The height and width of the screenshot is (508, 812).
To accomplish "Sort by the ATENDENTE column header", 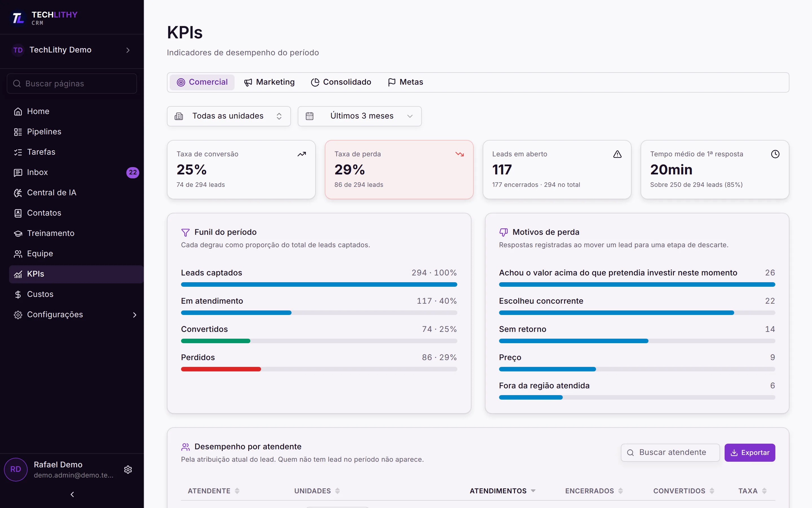I will 213,491.
